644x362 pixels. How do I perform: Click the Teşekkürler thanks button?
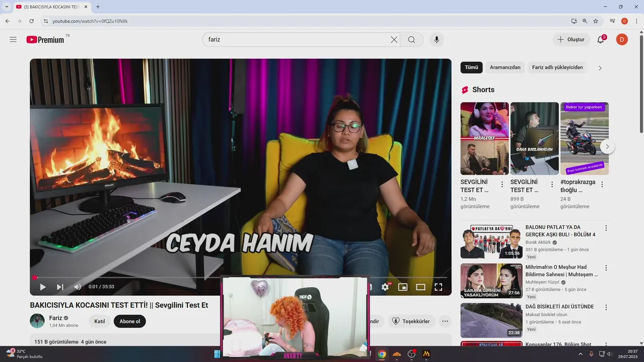411,321
